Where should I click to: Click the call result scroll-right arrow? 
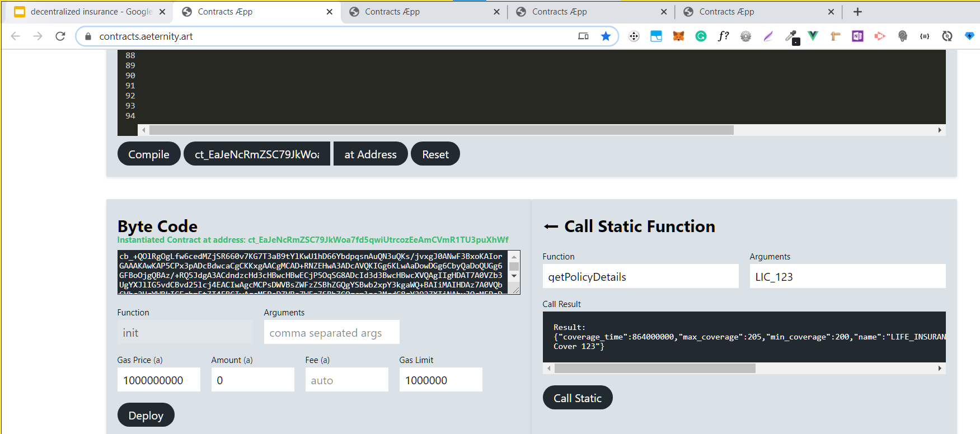[x=940, y=368]
